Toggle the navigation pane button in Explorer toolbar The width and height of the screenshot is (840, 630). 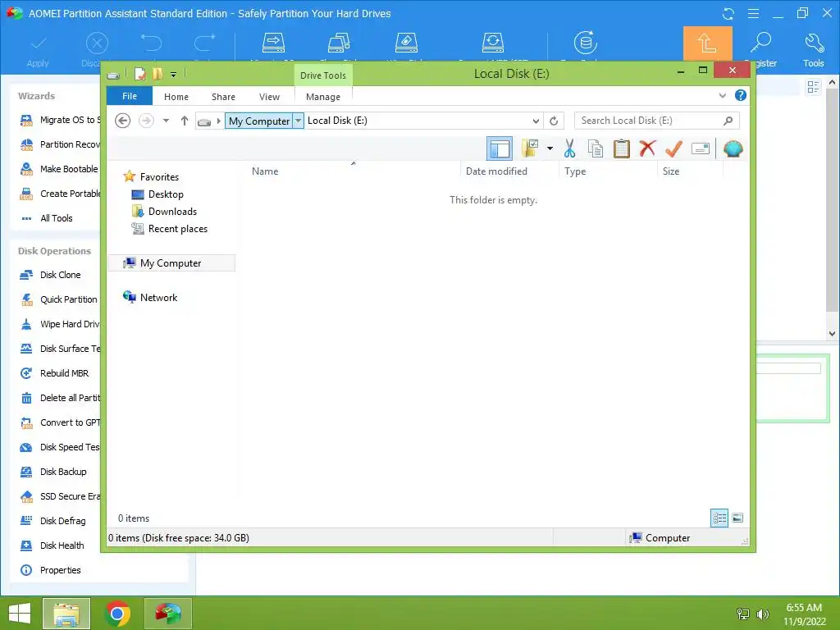coord(500,148)
